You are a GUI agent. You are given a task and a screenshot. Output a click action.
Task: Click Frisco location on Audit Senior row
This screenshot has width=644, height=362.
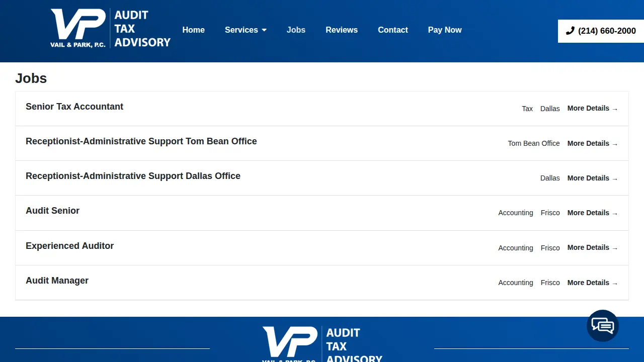(550, 213)
